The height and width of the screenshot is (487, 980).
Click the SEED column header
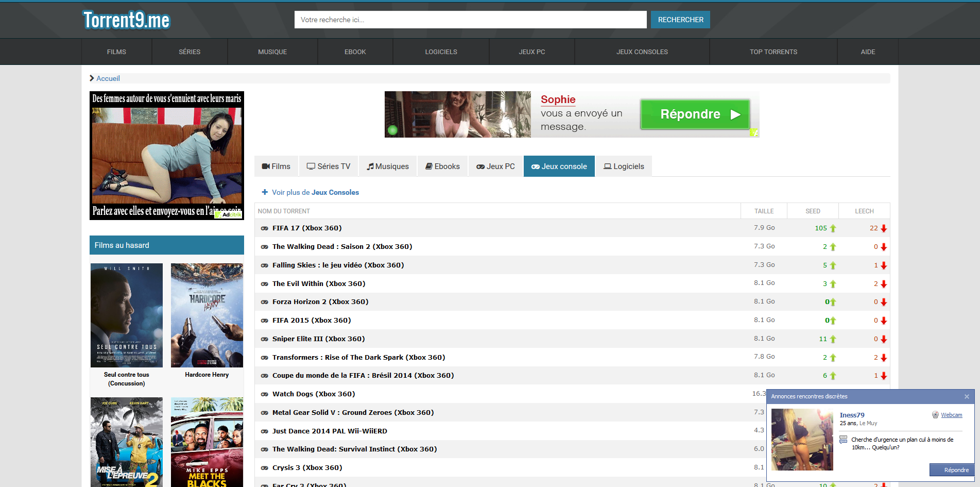(x=813, y=211)
